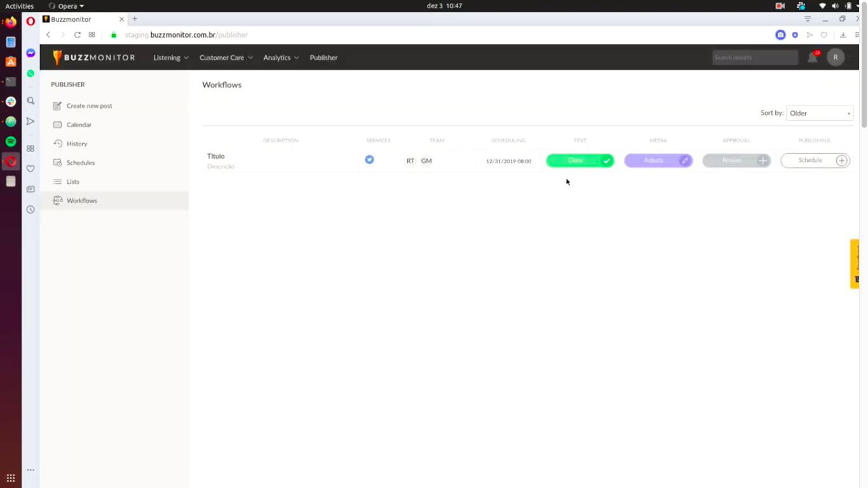868x488 pixels.
Task: Toggle the Done checkmark for text
Action: [607, 161]
